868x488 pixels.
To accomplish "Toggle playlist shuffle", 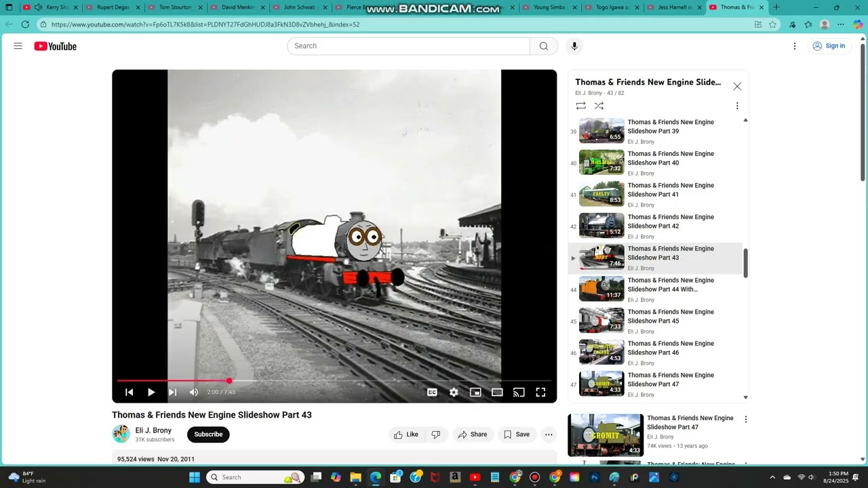I will click(599, 106).
